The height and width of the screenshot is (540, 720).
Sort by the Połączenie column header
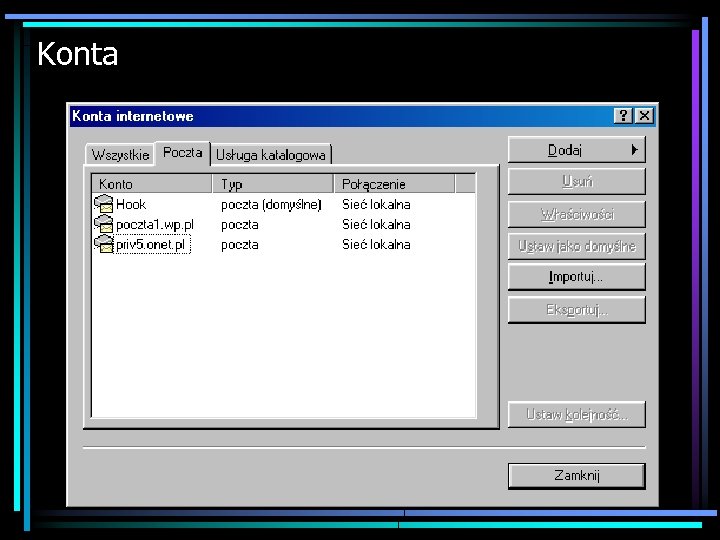pyautogui.click(x=394, y=184)
